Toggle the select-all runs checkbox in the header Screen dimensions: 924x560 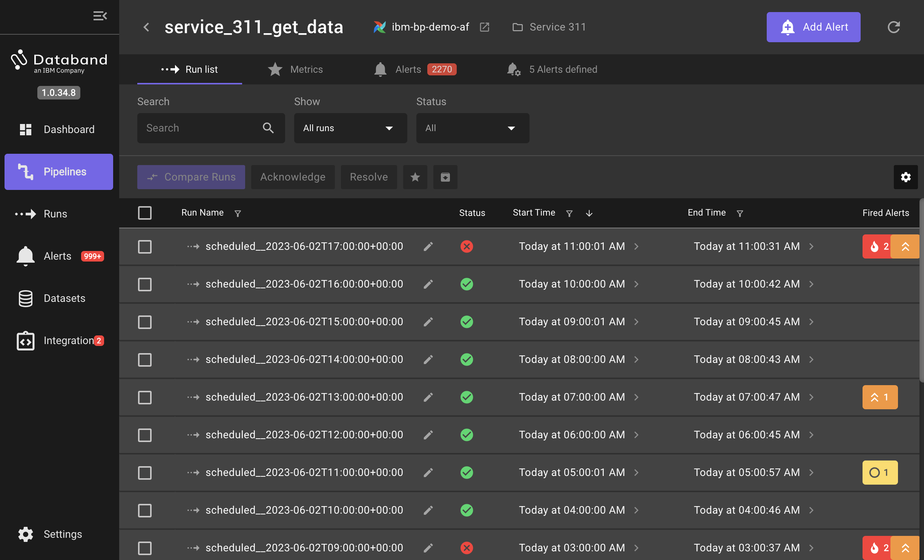pos(145,213)
